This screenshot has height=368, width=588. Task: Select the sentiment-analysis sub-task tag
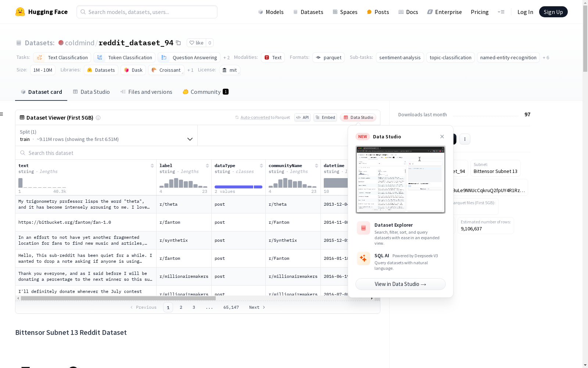[400, 57]
